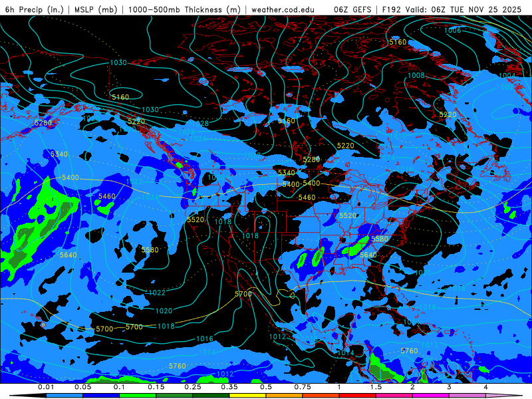Click the '06Z GEFS' model label
The height and width of the screenshot is (399, 532).
(352, 9)
